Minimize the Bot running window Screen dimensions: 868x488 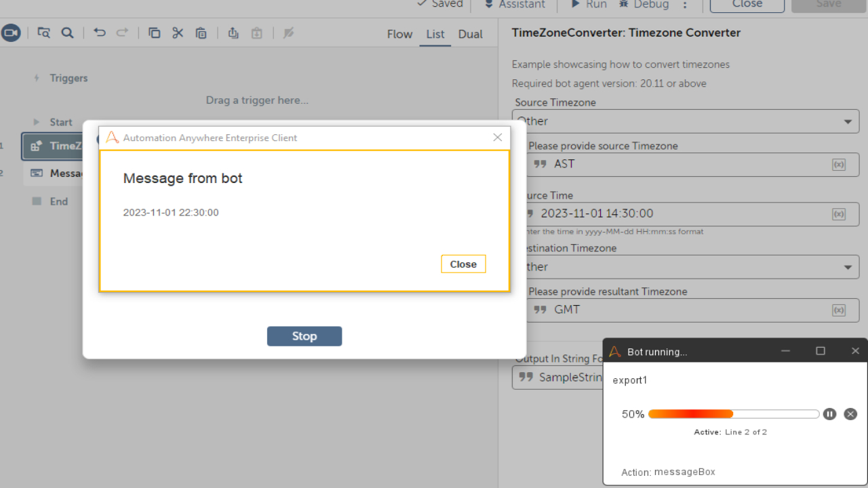click(786, 351)
